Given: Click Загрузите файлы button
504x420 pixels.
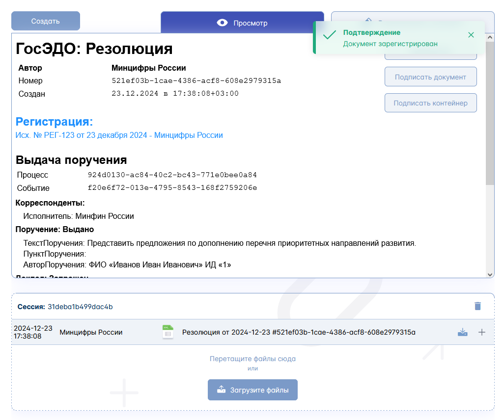Looking at the screenshot, I should [252, 390].
